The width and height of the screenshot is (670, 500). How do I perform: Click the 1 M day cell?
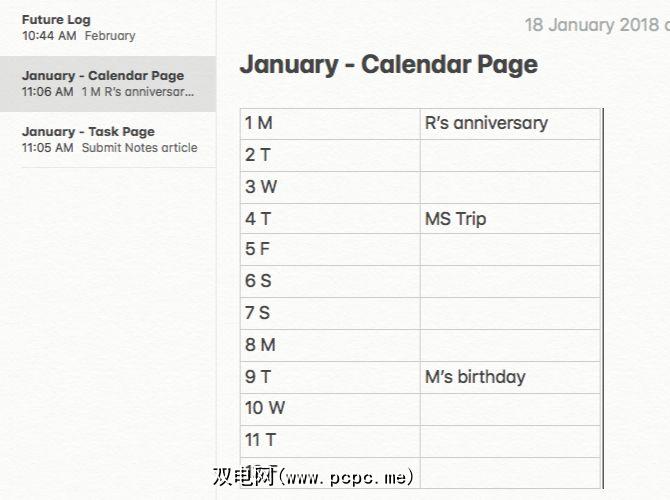click(x=330, y=123)
